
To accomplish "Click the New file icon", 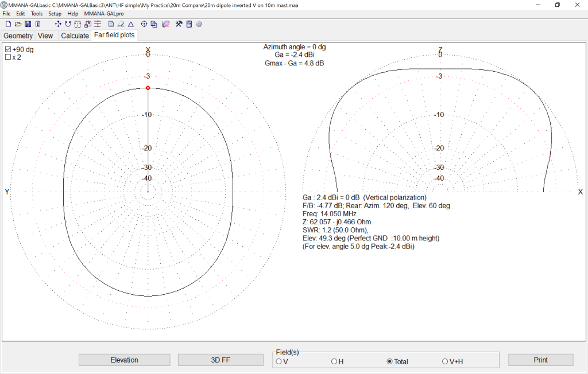I will pos(8,24).
